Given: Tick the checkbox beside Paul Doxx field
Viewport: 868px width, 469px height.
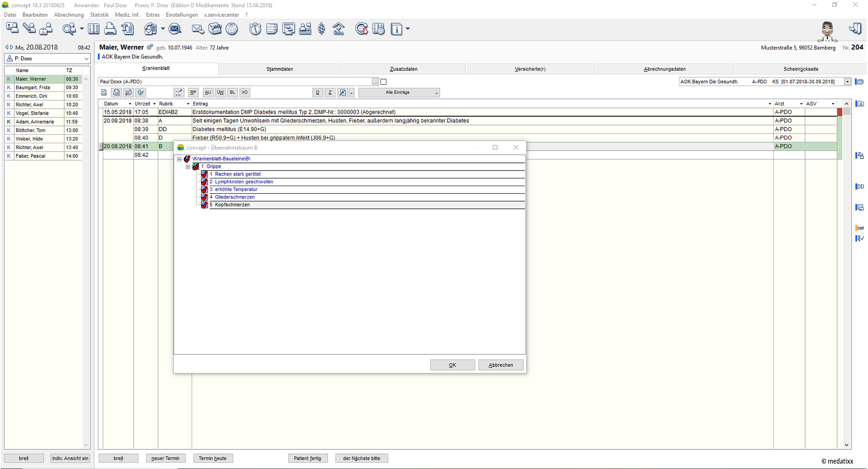Looking at the screenshot, I should point(384,82).
